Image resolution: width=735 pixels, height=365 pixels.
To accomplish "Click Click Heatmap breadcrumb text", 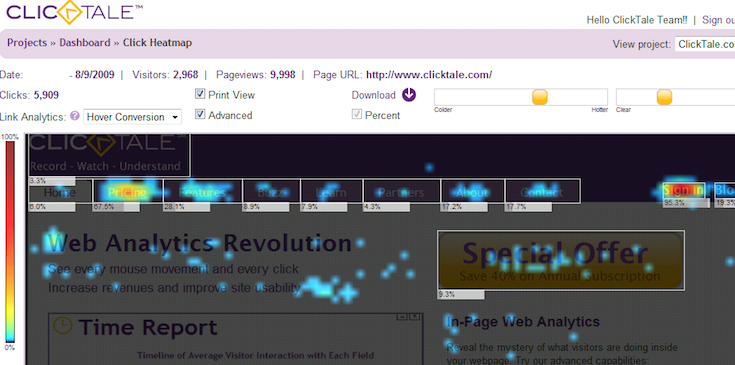I will point(158,43).
